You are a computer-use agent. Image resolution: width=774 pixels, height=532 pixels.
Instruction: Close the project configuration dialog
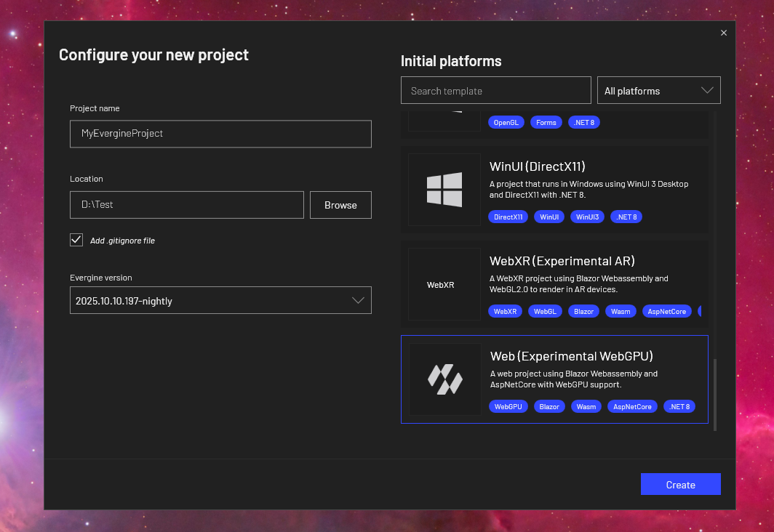click(723, 33)
